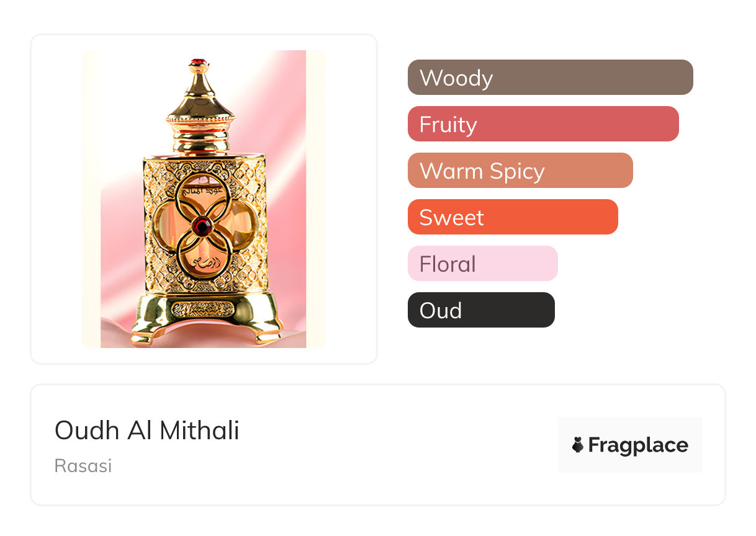Screen dimensions: 756x536
Task: Click the red jewel atop the bottle cap
Action: 200,62
